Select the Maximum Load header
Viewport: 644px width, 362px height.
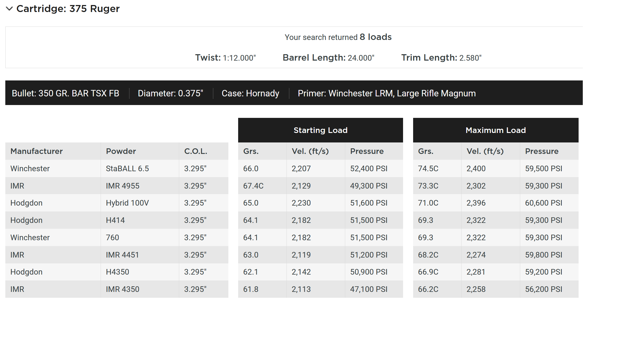(496, 130)
